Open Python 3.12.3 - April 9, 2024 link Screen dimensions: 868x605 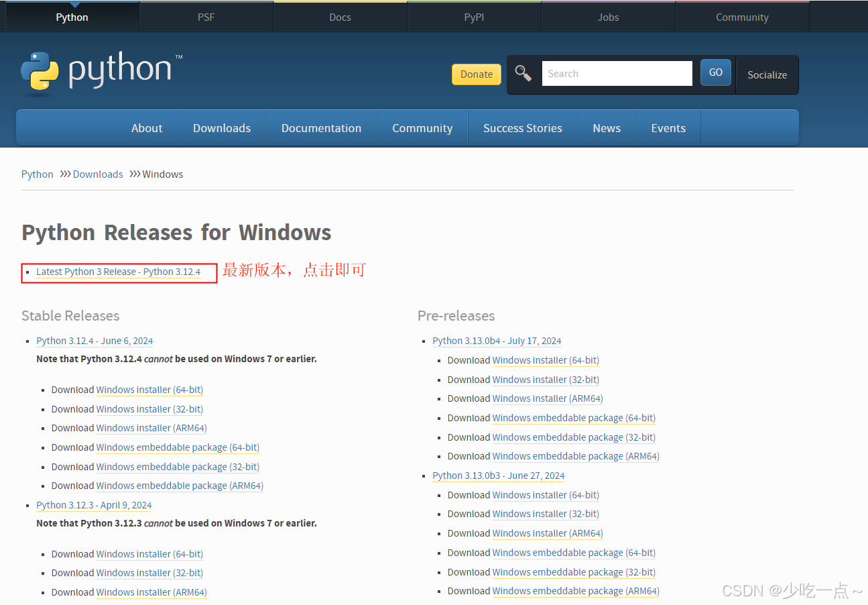[x=94, y=505]
